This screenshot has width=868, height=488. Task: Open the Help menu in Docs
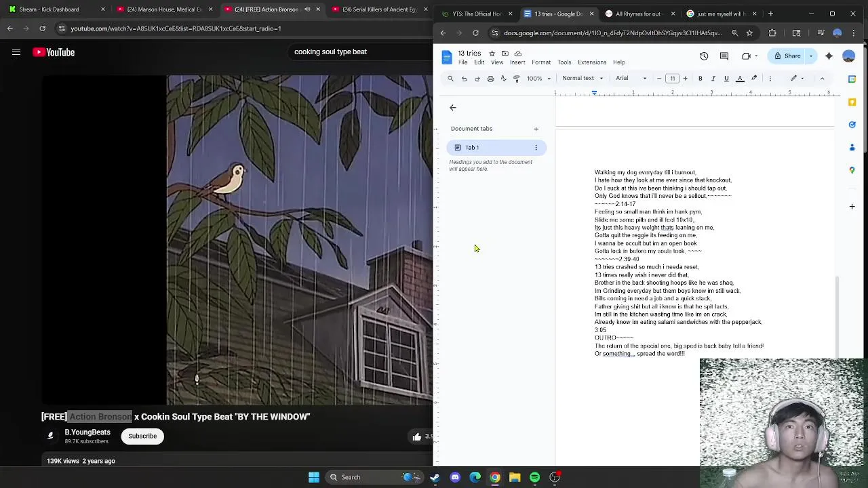(x=619, y=62)
